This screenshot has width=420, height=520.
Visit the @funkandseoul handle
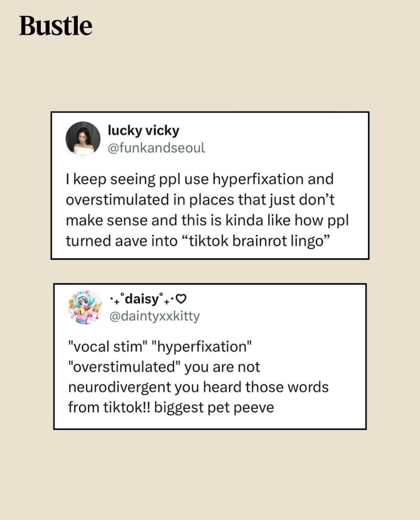click(156, 148)
